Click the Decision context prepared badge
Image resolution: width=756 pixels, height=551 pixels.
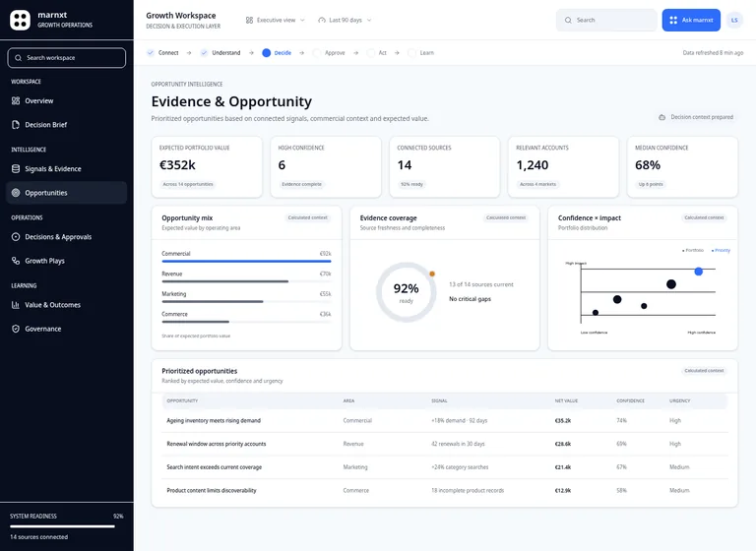coord(696,117)
